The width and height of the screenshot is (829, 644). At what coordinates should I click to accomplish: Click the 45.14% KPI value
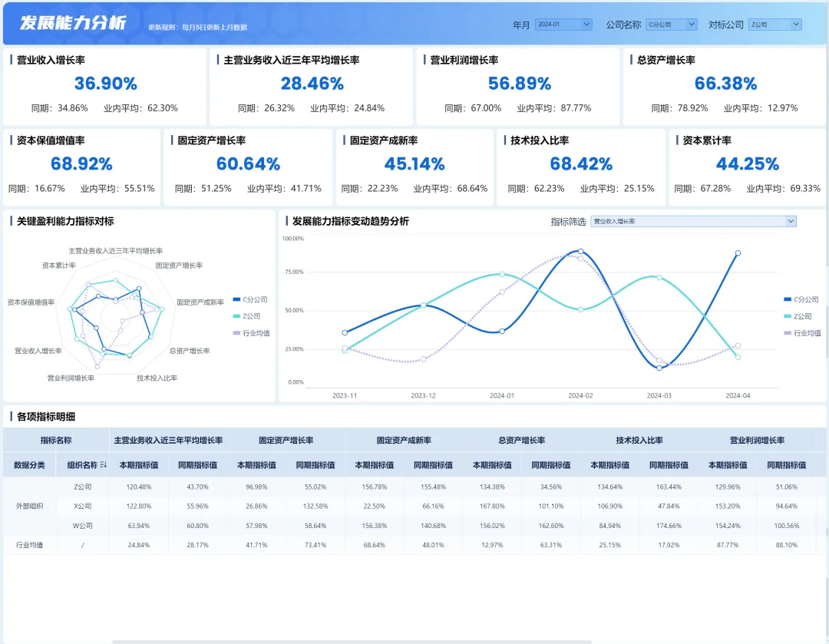pos(414,164)
